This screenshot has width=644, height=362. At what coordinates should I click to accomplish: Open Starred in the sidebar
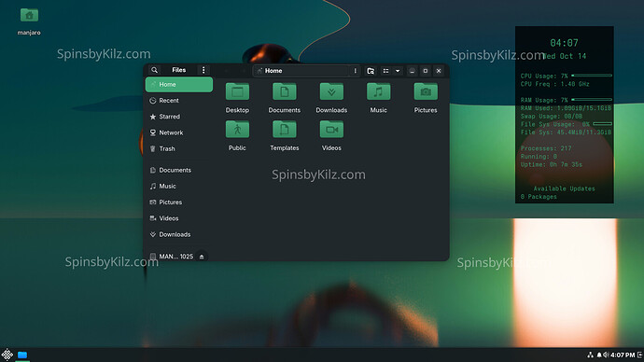(x=179, y=117)
